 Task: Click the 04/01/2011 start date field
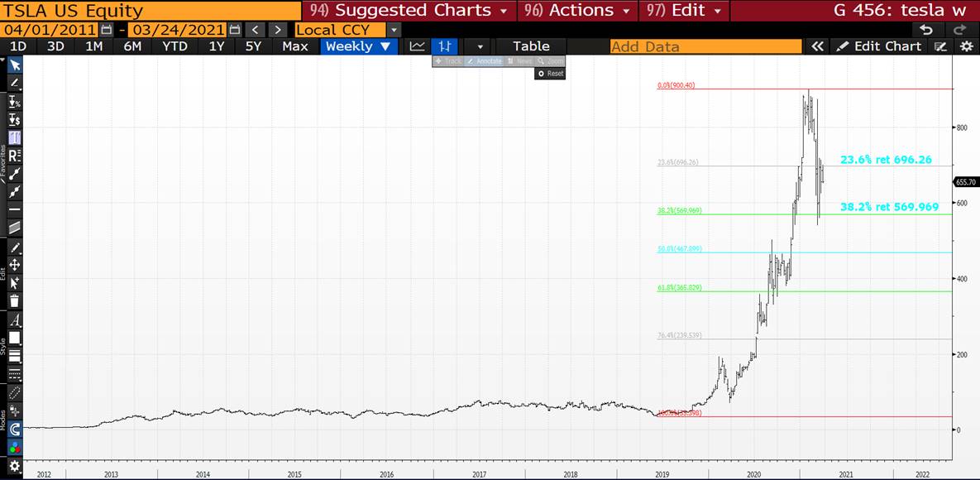point(50,30)
